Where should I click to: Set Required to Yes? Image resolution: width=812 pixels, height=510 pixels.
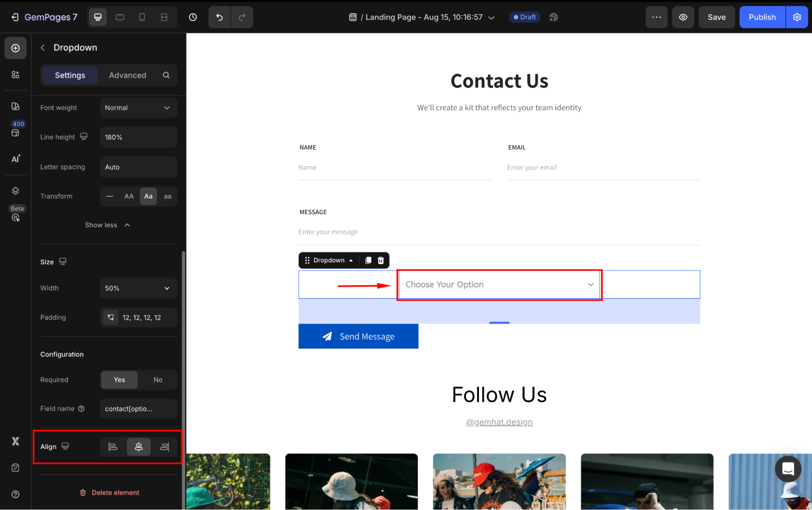[x=119, y=380]
